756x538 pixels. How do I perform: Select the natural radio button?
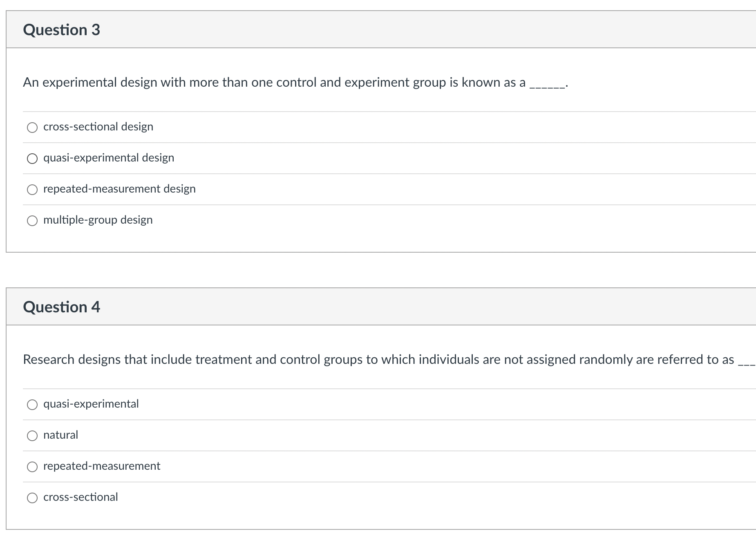(32, 435)
